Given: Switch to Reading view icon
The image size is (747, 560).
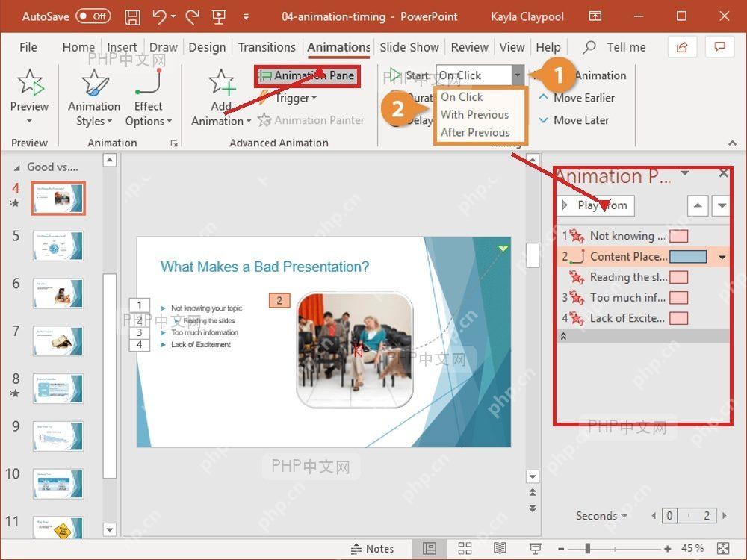Looking at the screenshot, I should pyautogui.click(x=500, y=549).
